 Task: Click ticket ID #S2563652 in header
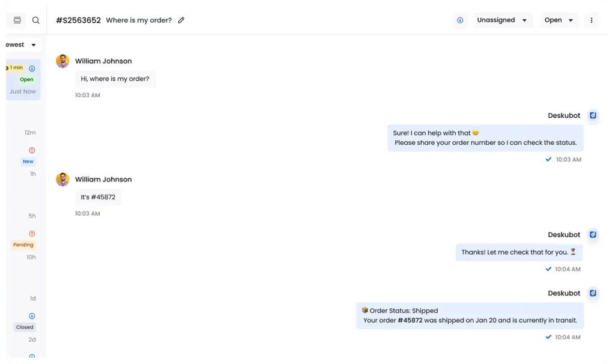coord(78,20)
